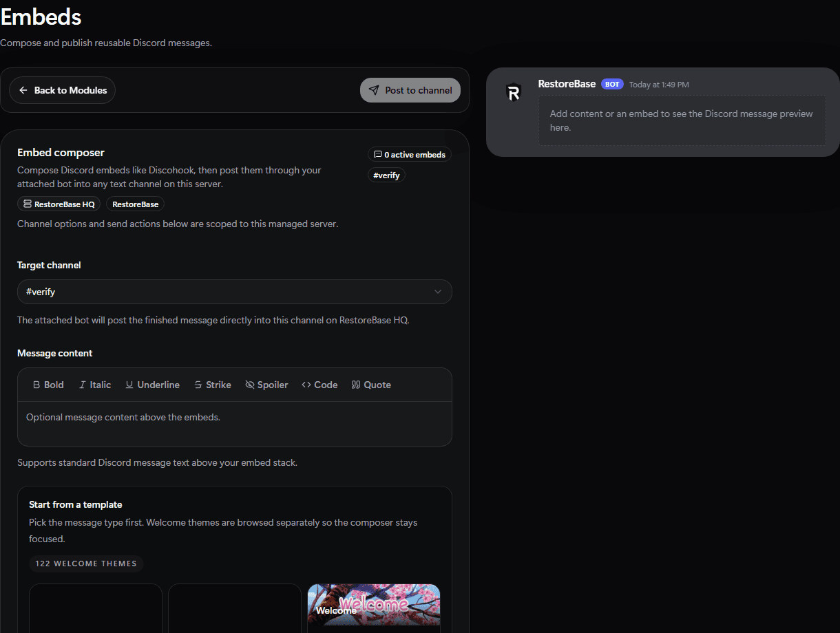Select the cherry blossom Welcome template thumbnail
The width and height of the screenshot is (840, 633).
pos(374,605)
